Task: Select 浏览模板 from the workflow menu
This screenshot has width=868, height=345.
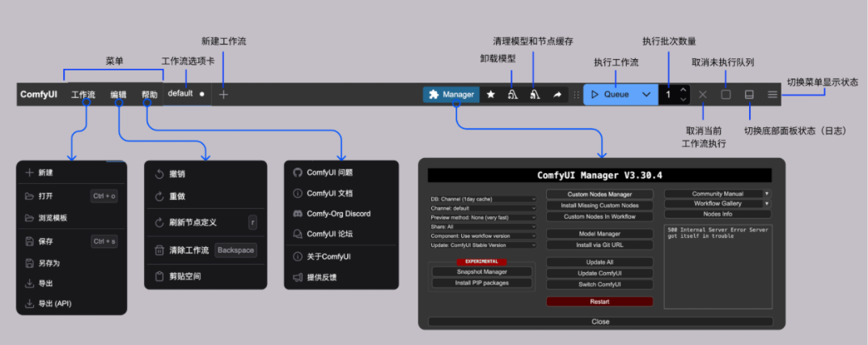Action: pyautogui.click(x=71, y=218)
